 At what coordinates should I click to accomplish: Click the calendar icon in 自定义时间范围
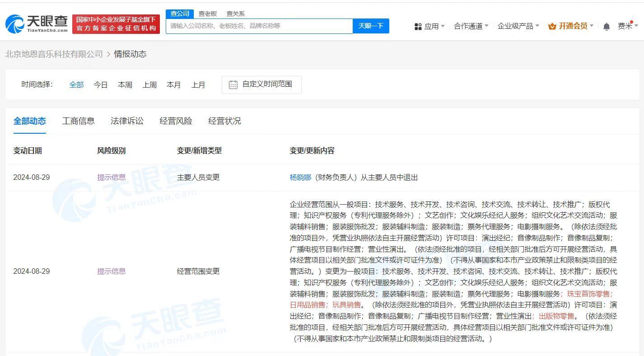(x=232, y=84)
